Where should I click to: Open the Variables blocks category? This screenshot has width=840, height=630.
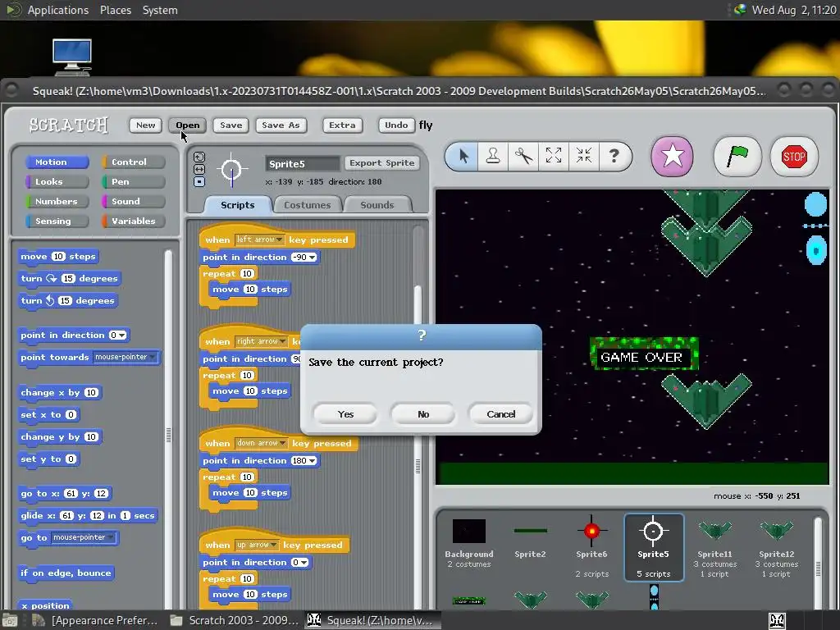click(x=133, y=221)
